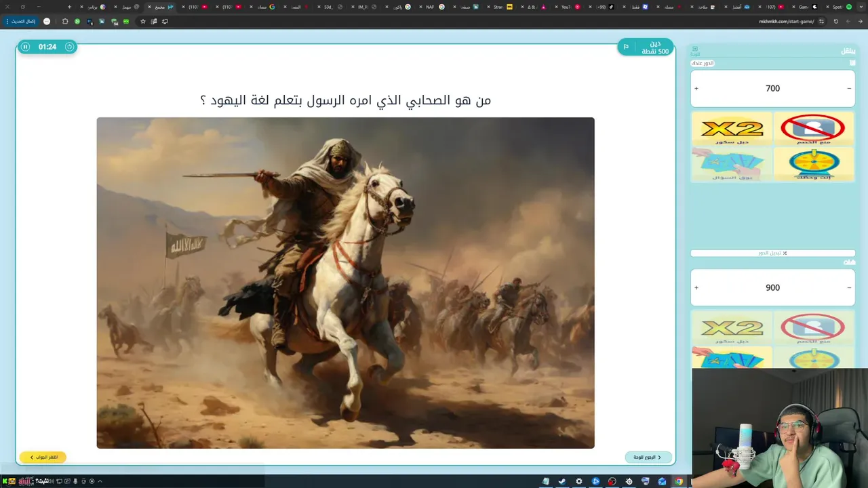Click the question text about the companion
Screen dimensions: 868x488
pyautogui.click(x=345, y=100)
